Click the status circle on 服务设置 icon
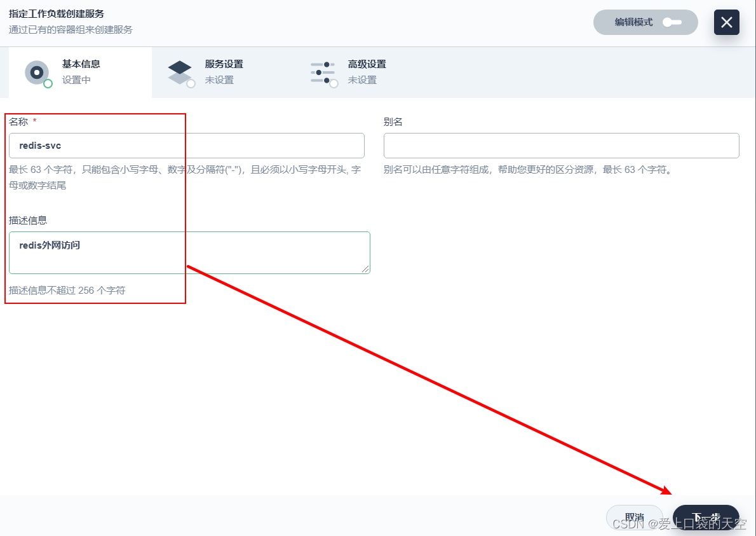The image size is (756, 536). 191,83
